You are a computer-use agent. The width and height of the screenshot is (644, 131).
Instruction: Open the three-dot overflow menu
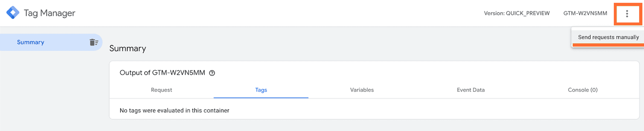click(627, 14)
